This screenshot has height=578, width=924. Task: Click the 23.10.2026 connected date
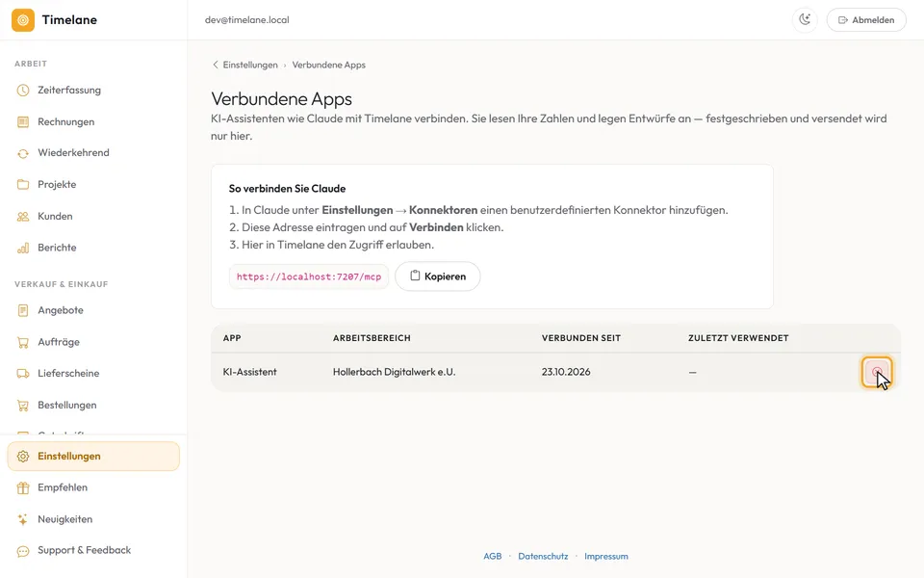(566, 372)
